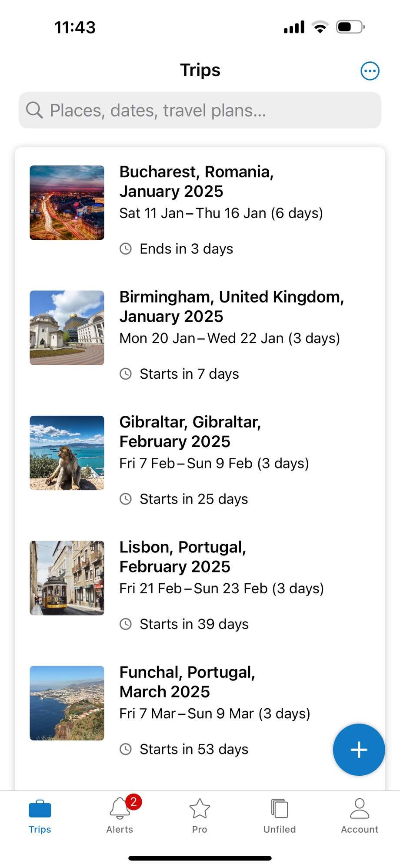Open the Bucharest, Romania January 2025 trip
This screenshot has width=400, height=868.
click(x=197, y=182)
